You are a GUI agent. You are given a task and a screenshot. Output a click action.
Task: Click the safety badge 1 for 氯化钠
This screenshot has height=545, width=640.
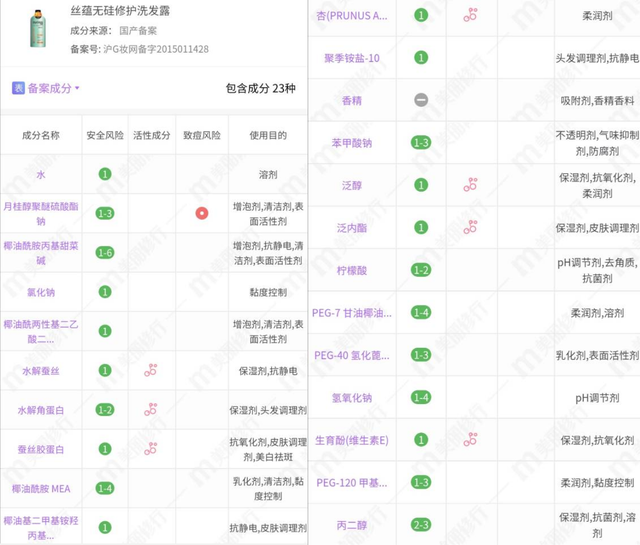tap(105, 291)
